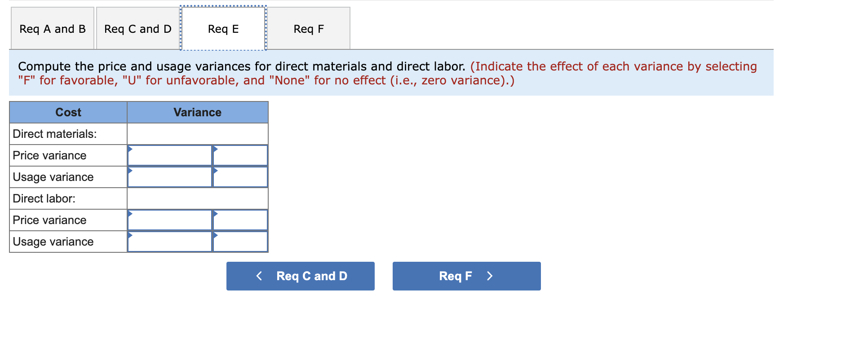Viewport: 868px width, 352px height.
Task: Click the Req C and D back button
Action: click(x=300, y=276)
